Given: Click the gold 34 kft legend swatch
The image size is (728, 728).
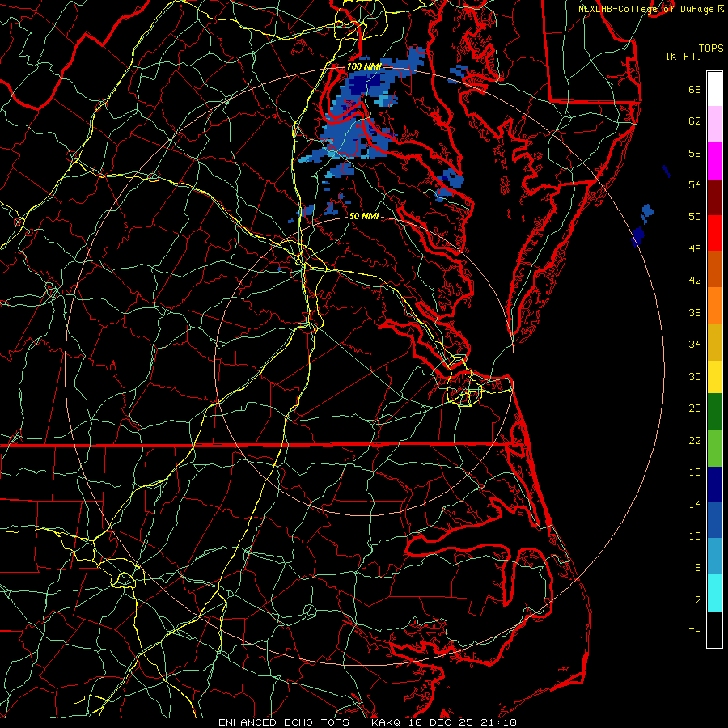Looking at the screenshot, I should (714, 342).
